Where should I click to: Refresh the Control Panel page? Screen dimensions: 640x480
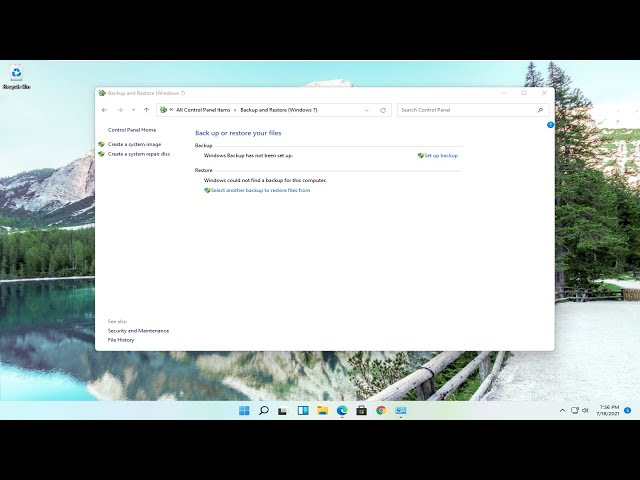[383, 110]
